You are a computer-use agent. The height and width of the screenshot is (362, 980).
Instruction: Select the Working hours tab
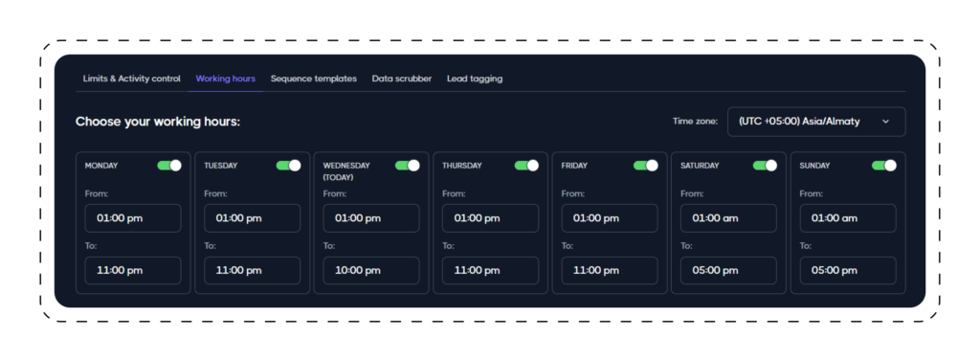tap(226, 79)
